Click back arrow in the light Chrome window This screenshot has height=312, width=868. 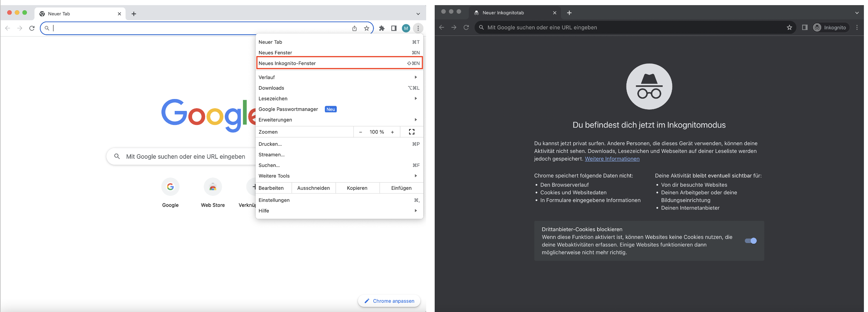[8, 28]
